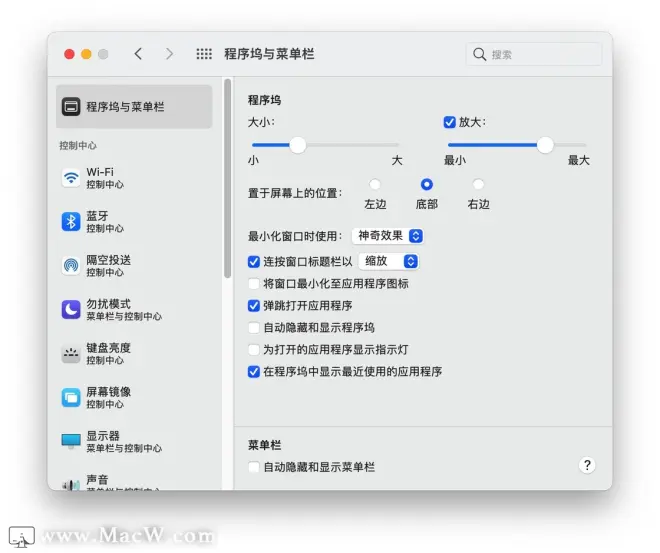This screenshot has height=553, width=660.
Task: Toggle the 放大 magnification checkbox
Action: click(x=450, y=122)
